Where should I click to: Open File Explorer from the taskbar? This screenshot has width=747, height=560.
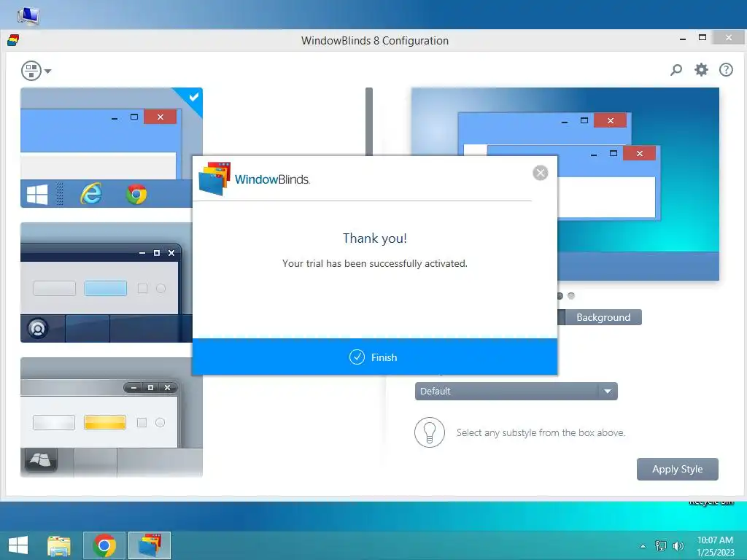58,545
